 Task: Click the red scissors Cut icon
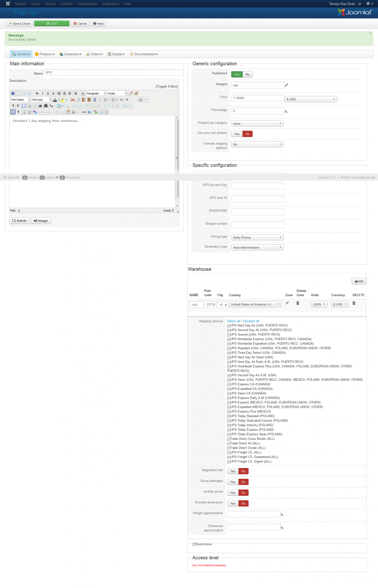(73, 100)
